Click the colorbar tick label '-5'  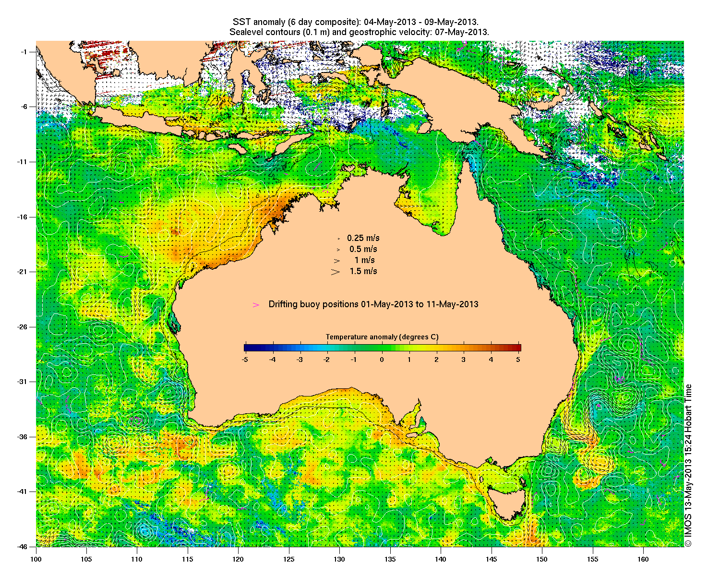tap(244, 359)
